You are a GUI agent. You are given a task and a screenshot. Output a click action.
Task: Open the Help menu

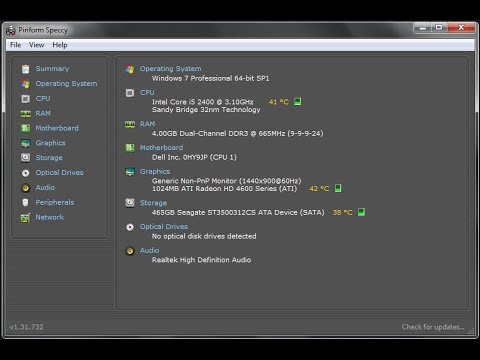coord(60,45)
